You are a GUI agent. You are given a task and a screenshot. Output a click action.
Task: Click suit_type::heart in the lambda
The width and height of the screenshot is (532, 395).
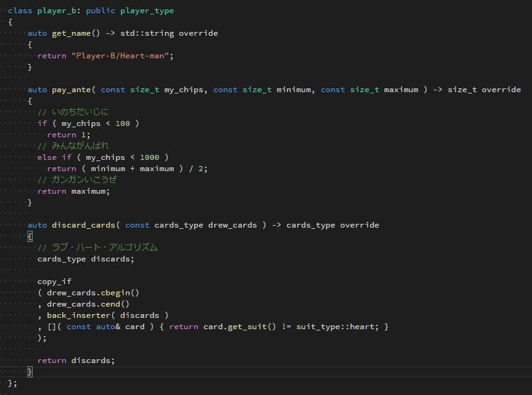[x=335, y=327]
